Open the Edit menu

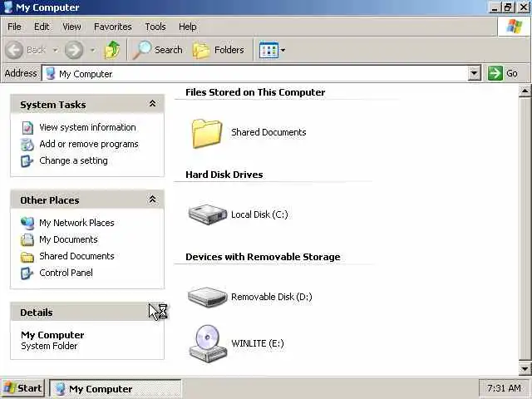pyautogui.click(x=42, y=27)
